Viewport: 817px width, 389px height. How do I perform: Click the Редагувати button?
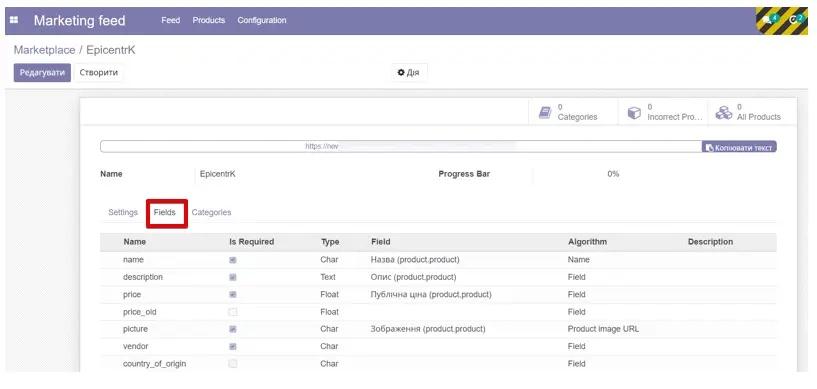click(x=42, y=72)
